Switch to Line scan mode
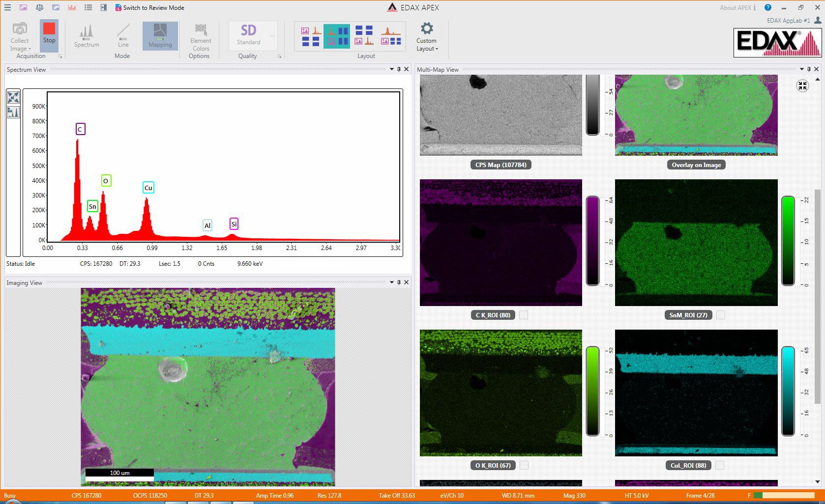This screenshot has width=825, height=504. [x=123, y=36]
